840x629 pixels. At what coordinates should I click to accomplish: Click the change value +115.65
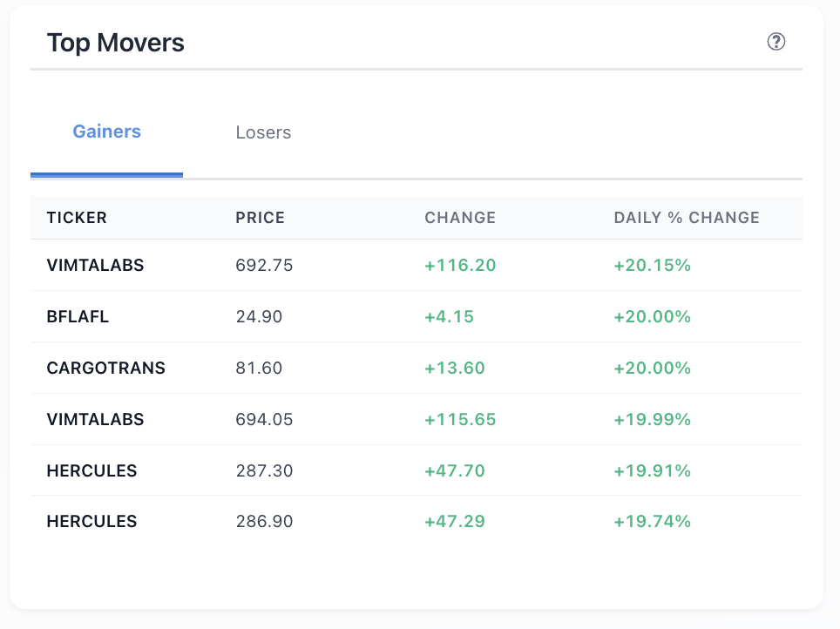(460, 420)
